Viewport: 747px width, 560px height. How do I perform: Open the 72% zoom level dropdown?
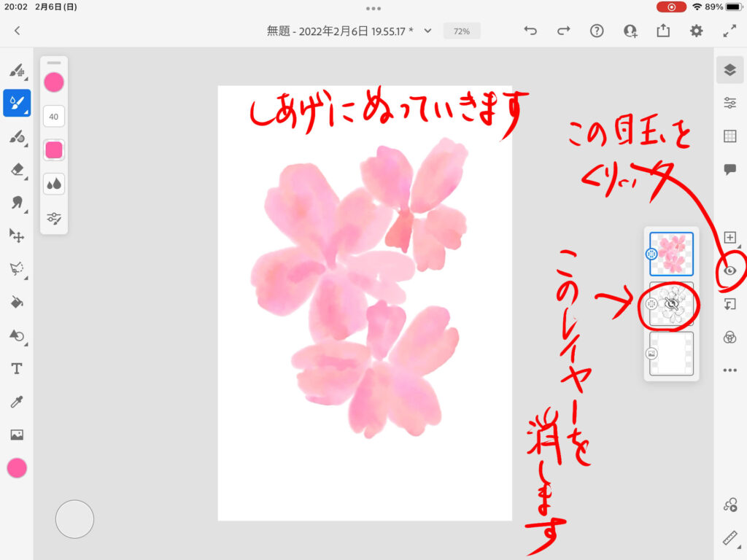462,31
